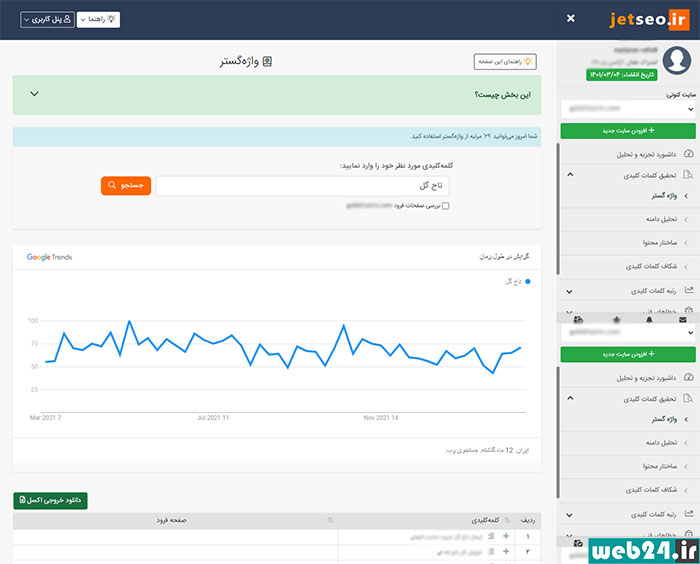Click the user avatar picture
Viewport: 700px width, 564px height.
coord(677,60)
